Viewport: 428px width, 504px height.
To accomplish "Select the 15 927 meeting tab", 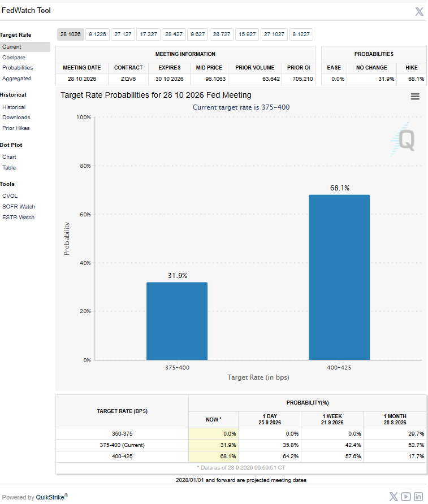I will (247, 34).
